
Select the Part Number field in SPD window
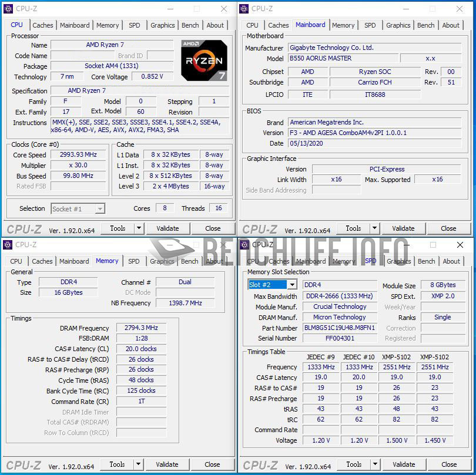[340, 328]
